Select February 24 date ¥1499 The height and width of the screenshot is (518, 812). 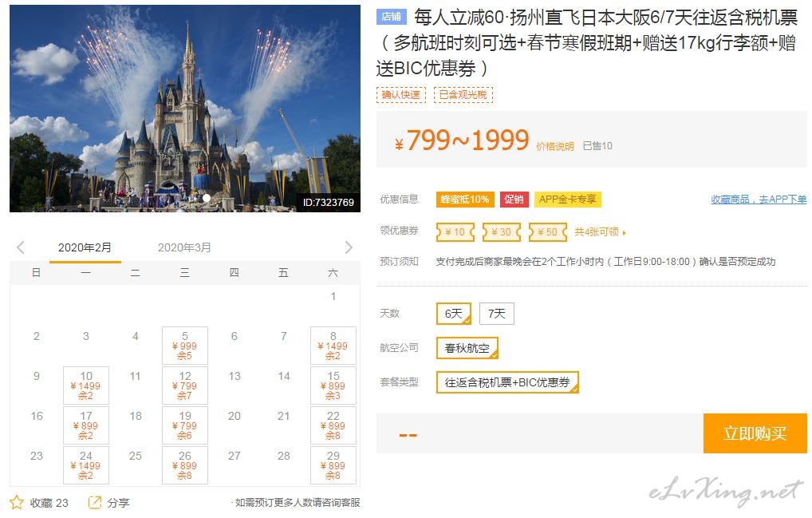coord(86,465)
